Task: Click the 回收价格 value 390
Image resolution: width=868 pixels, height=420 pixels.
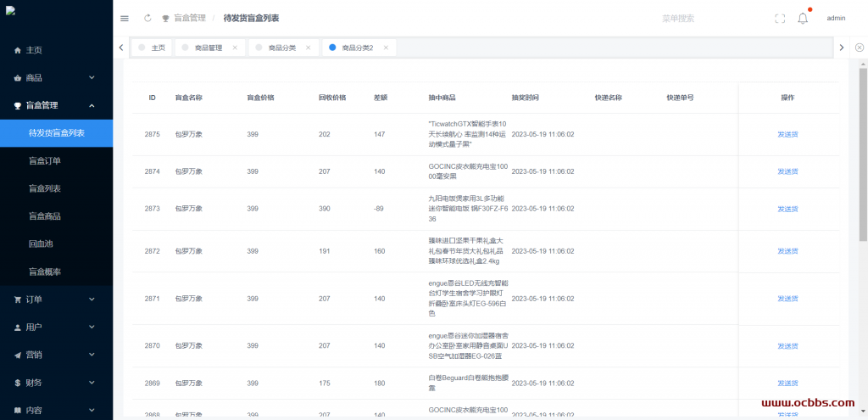Action: tap(325, 209)
